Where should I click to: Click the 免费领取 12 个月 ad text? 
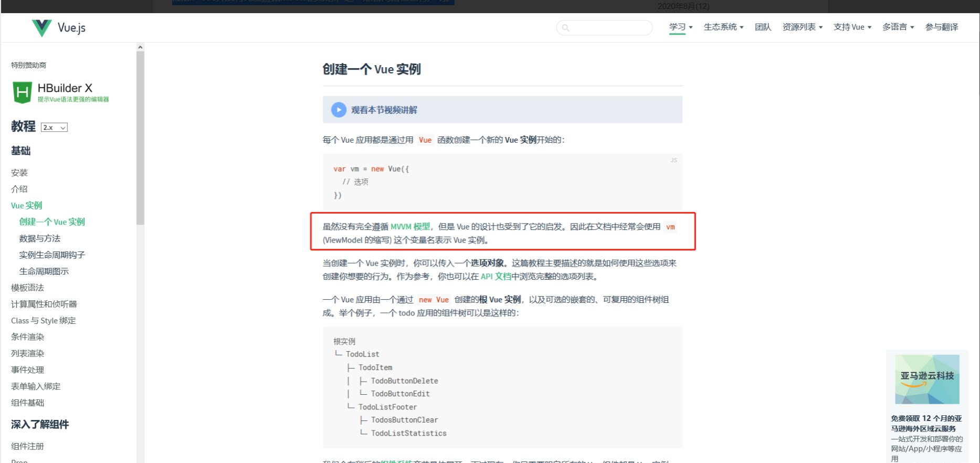[926, 424]
